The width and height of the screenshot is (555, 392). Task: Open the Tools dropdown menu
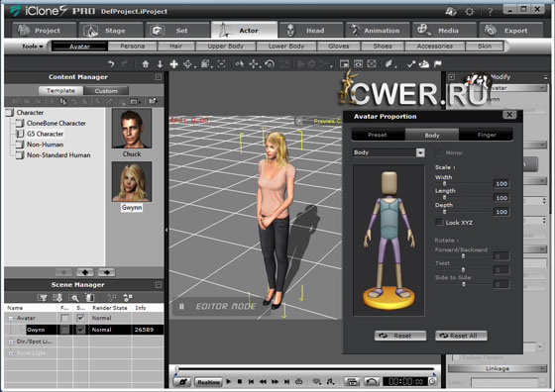[32, 47]
